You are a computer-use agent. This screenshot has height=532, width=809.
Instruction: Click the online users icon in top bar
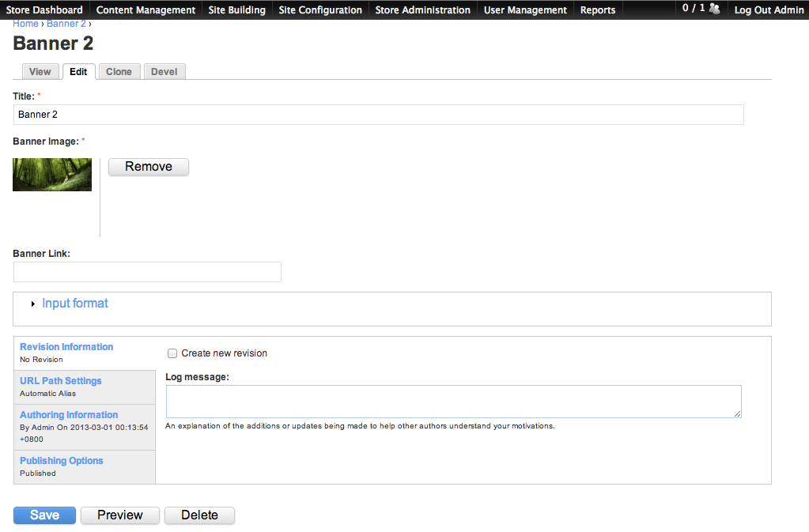coord(715,8)
